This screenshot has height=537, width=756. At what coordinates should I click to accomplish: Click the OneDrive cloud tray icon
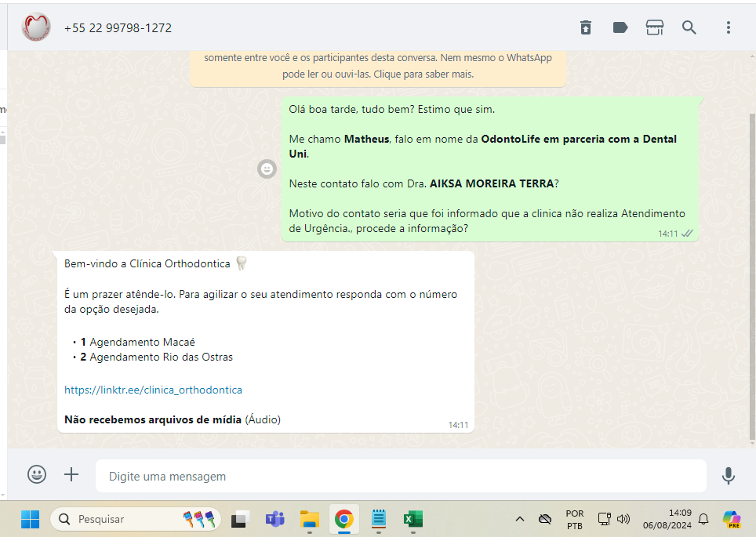pos(545,519)
